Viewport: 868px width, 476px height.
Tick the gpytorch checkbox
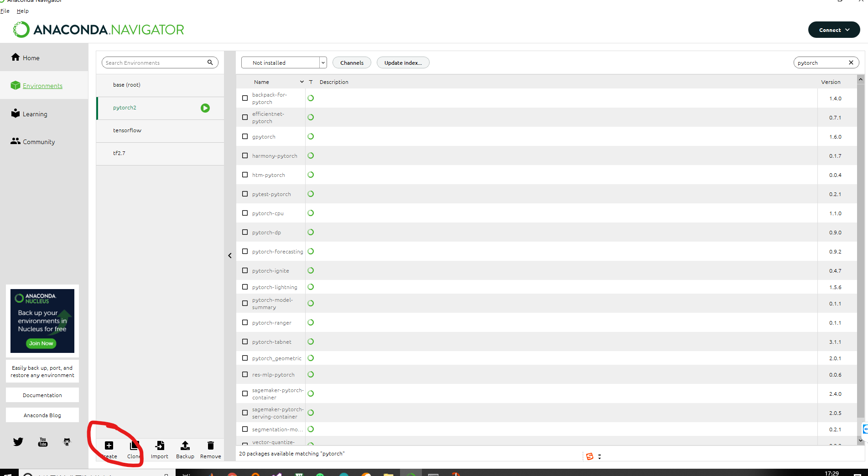click(x=245, y=136)
